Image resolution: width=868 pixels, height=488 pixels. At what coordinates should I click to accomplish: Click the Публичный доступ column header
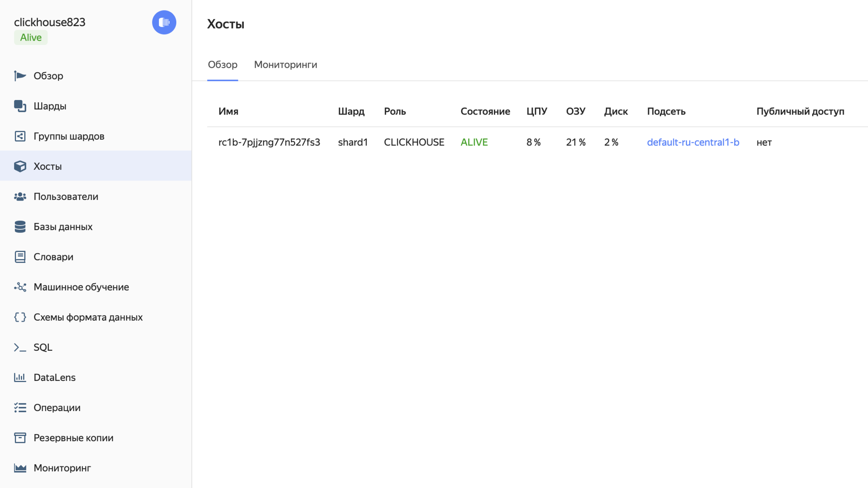800,111
